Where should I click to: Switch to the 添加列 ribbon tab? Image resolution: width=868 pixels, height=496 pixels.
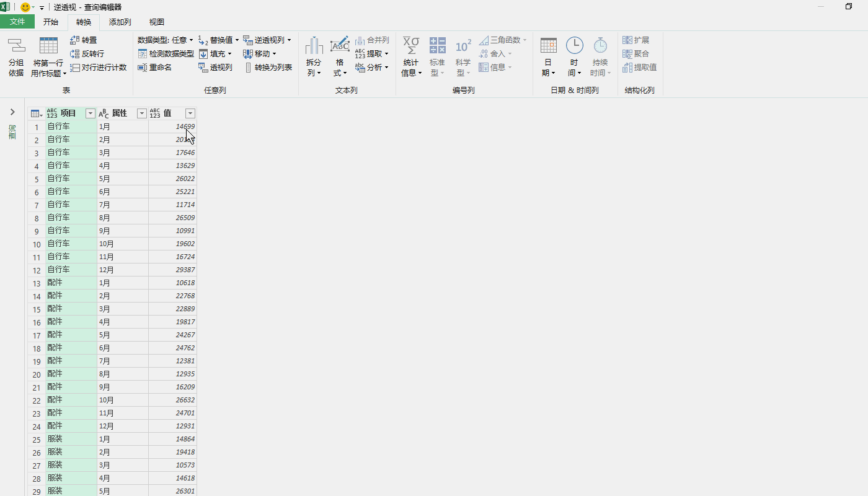pos(119,21)
